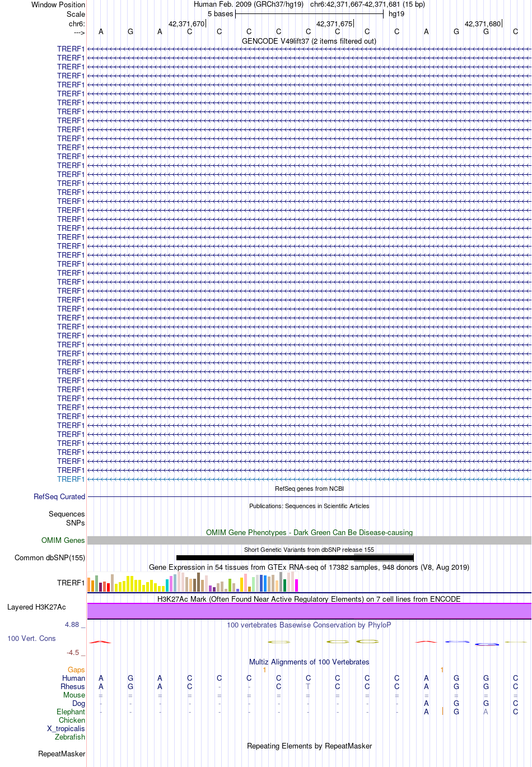
Task: Click the Gaps row label
Action: (76, 670)
